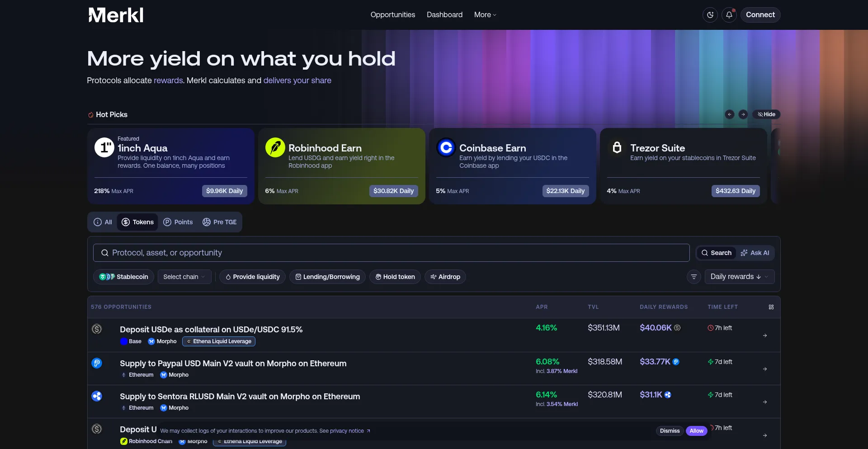Viewport: 868px width, 449px height.
Task: Open notifications bell icon
Action: pos(729,15)
